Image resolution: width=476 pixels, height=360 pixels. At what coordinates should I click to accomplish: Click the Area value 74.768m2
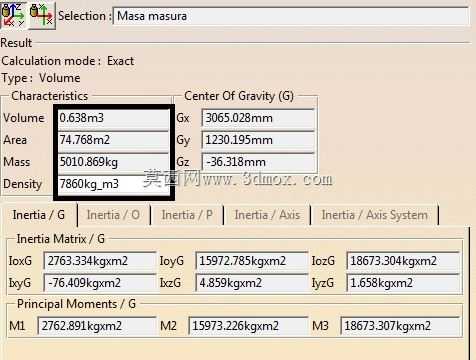coord(113,140)
